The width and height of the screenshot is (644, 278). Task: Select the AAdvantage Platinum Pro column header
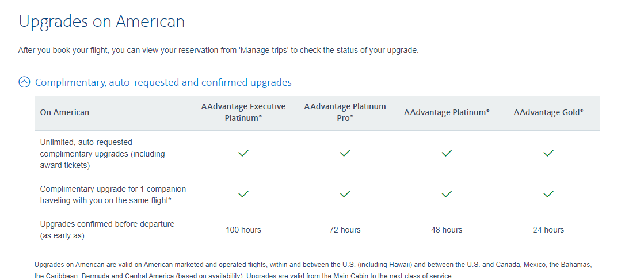[345, 112]
